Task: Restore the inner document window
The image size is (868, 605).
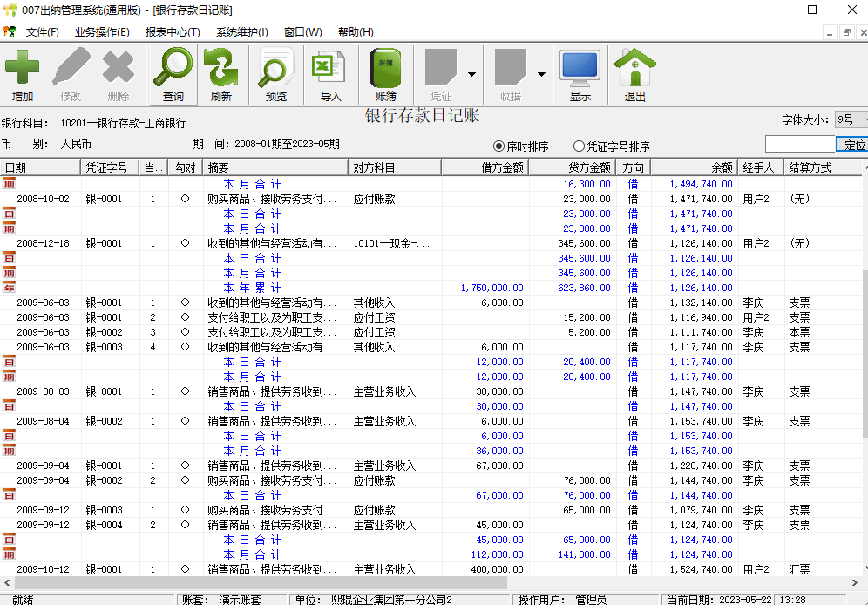Action: tap(847, 32)
